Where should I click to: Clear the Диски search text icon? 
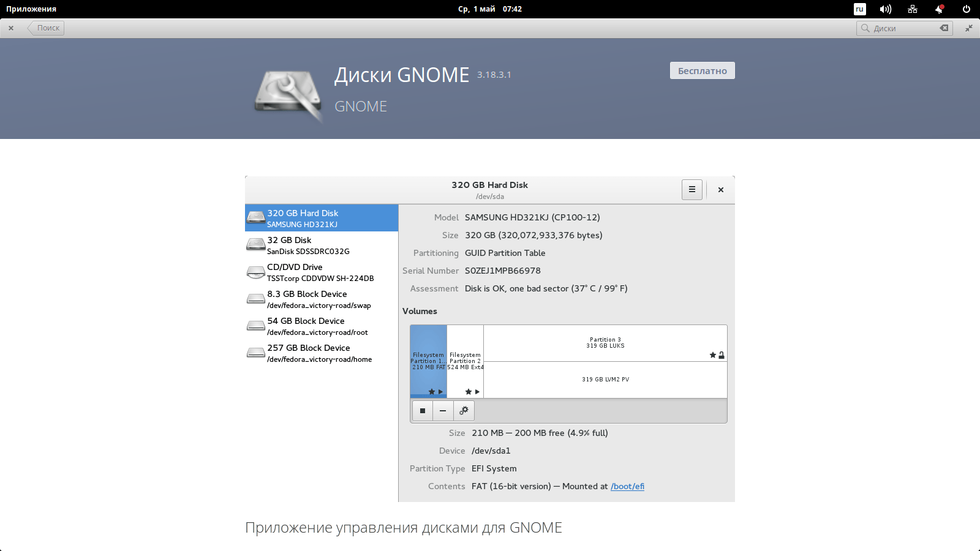pyautogui.click(x=944, y=28)
